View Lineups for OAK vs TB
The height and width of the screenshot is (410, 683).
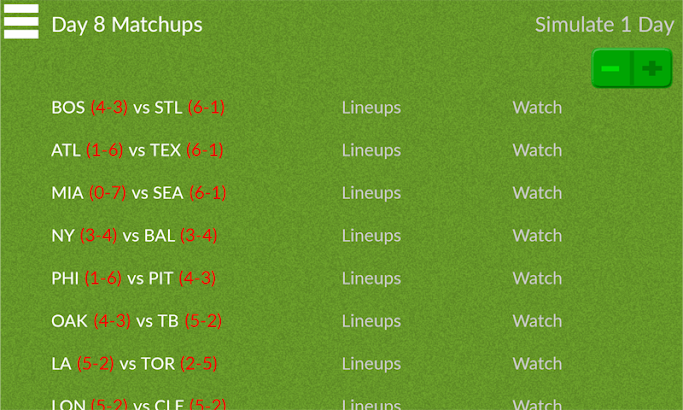pos(371,321)
